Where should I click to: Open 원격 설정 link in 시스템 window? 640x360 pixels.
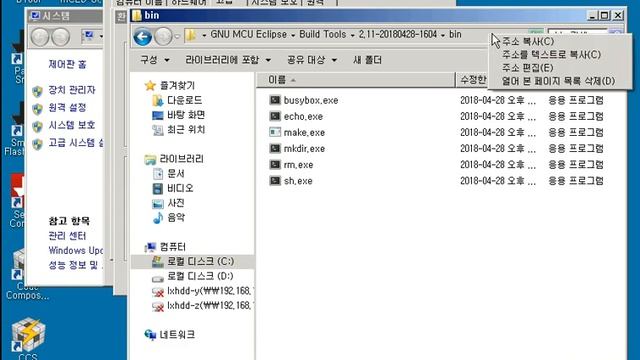67,108
